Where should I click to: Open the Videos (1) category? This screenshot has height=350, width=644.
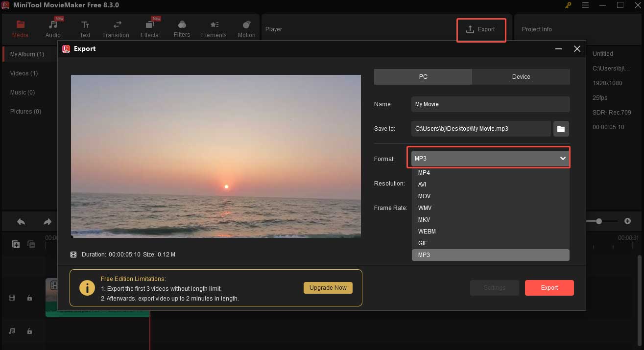coord(24,73)
